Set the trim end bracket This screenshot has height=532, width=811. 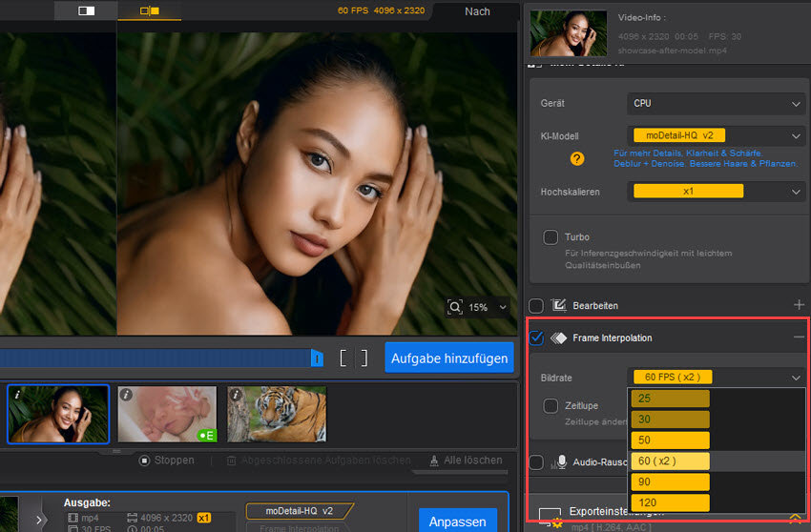(364, 358)
